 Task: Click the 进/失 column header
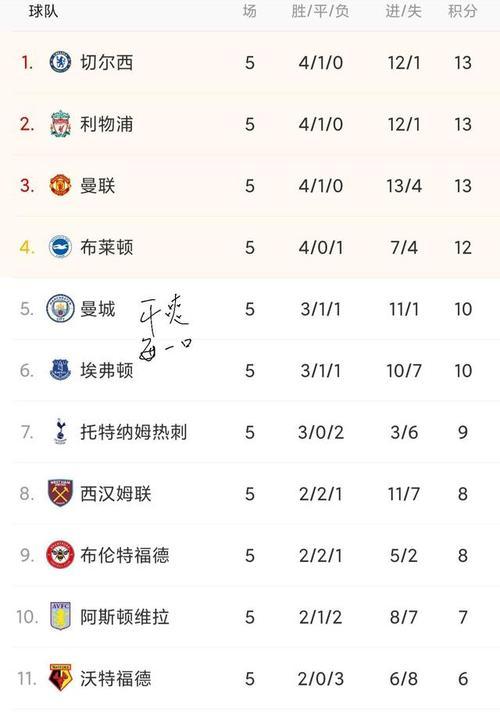(403, 11)
